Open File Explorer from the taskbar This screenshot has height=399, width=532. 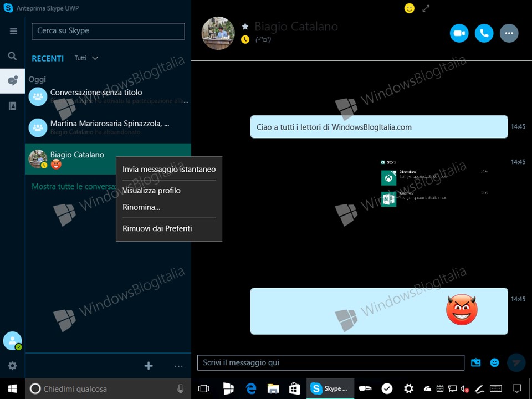[x=273, y=389]
